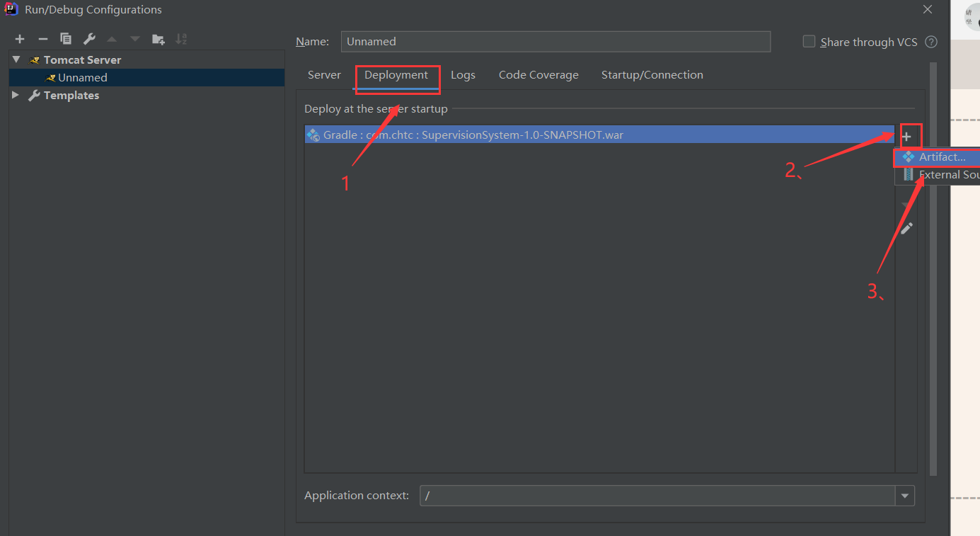Add new configuration with plus icon
The width and height of the screenshot is (980, 536).
(x=20, y=39)
